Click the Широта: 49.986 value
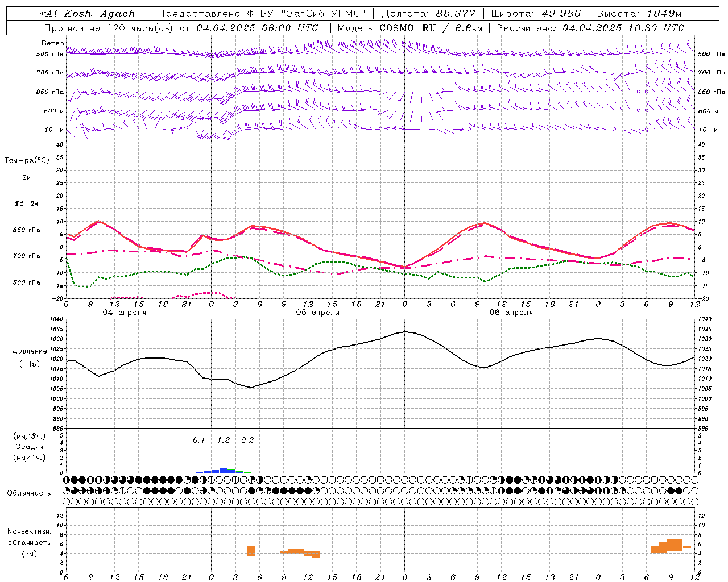The height and width of the screenshot is (582, 728). [536, 14]
